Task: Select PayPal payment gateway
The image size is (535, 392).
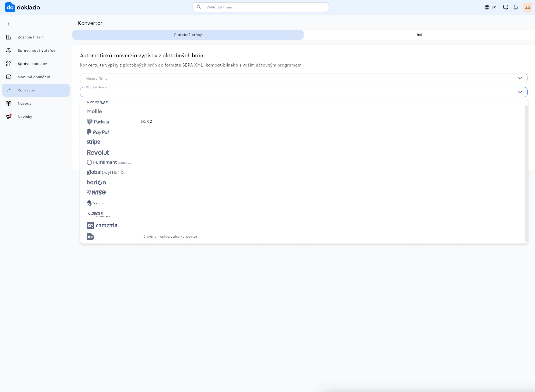Action: (x=98, y=132)
